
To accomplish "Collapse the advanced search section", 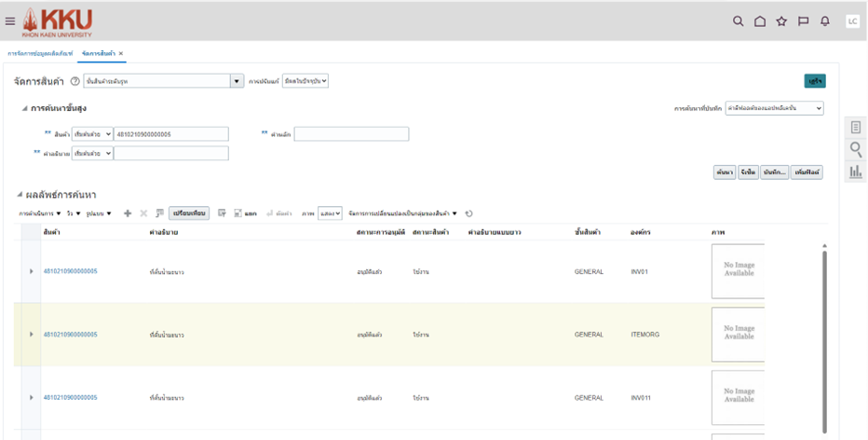I will (x=24, y=108).
